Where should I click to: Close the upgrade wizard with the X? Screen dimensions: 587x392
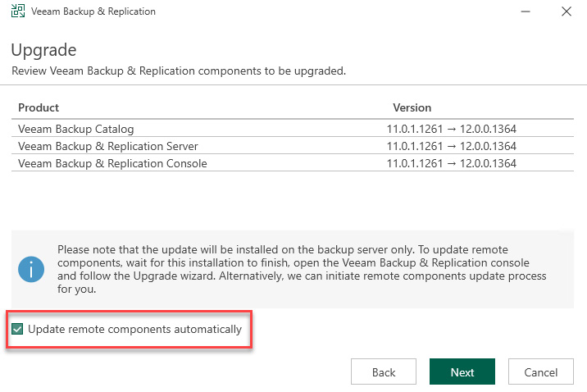pos(567,11)
